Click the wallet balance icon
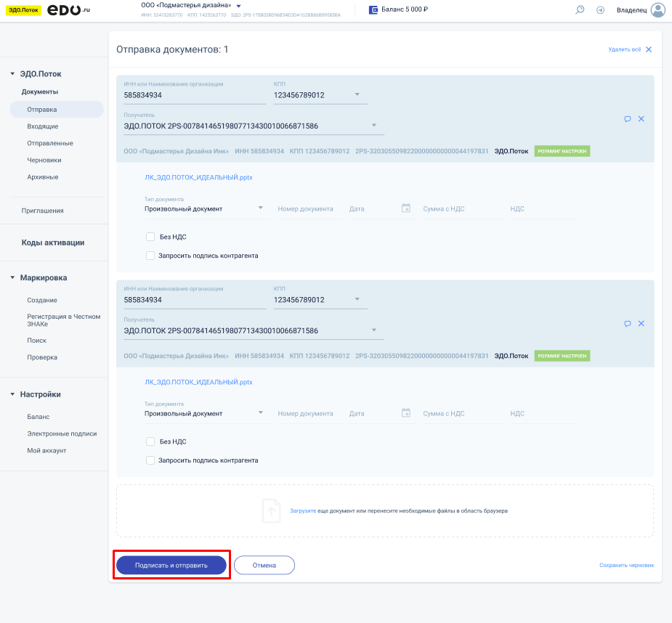Screen dimensions: 672x623 373,10
